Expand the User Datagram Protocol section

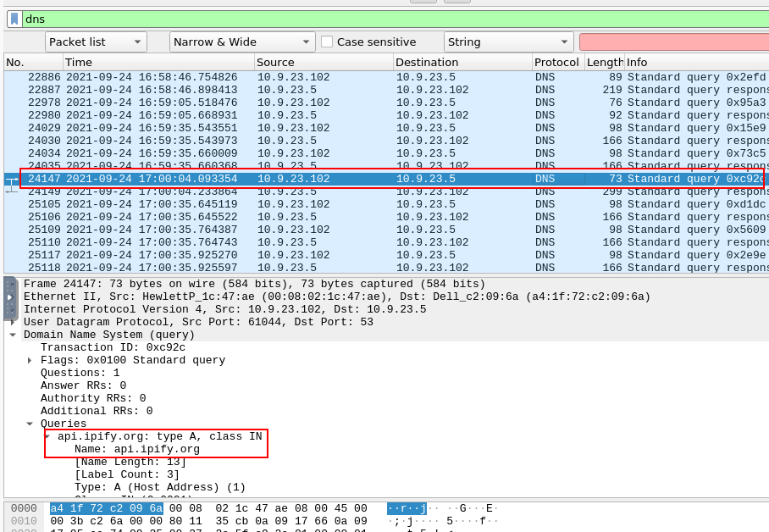(12, 323)
